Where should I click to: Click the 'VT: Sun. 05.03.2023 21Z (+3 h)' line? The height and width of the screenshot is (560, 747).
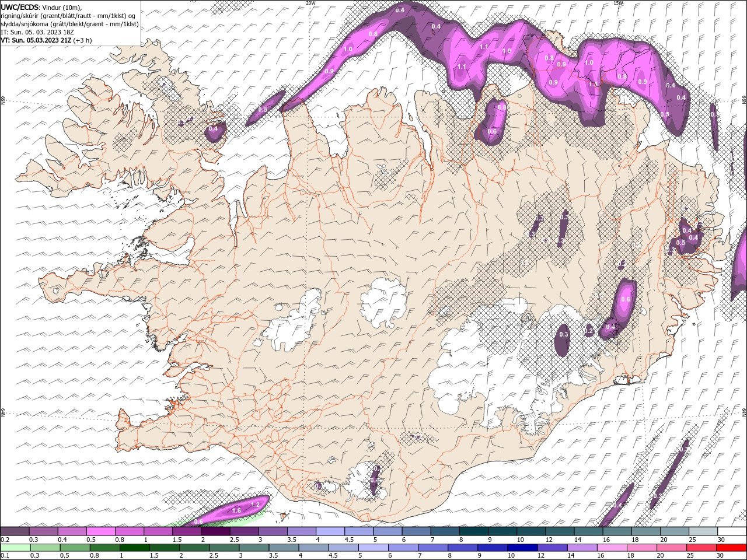(46, 40)
